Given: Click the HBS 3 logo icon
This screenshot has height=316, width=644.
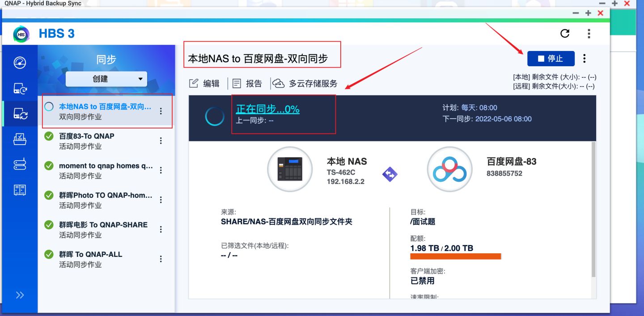Looking at the screenshot, I should pos(21,34).
